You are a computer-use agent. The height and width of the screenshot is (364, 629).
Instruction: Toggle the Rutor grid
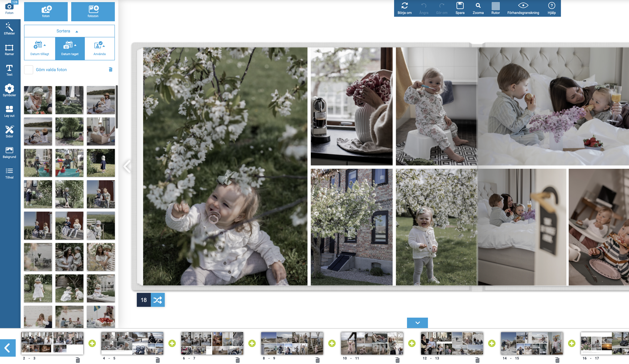[x=495, y=9]
